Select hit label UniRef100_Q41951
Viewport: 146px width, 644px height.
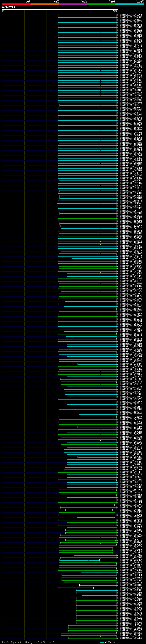(131, 299)
